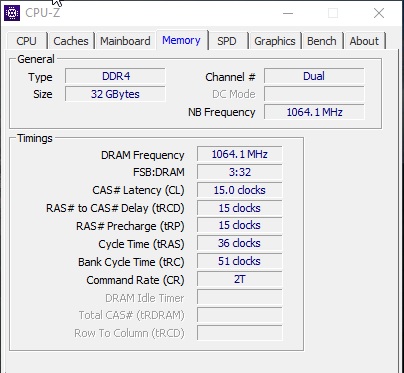Image resolution: width=404 pixels, height=373 pixels.
Task: Select the 36 clocks tRAS field
Action: point(239,243)
